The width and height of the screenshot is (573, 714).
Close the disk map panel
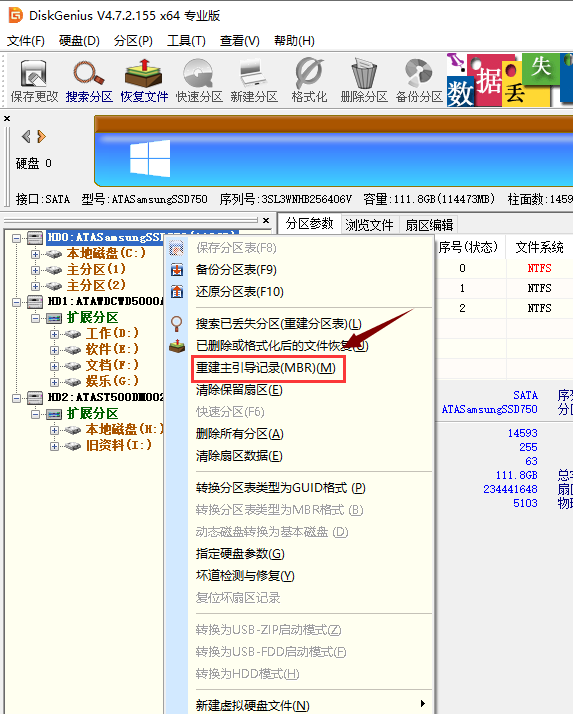[x=7, y=118]
